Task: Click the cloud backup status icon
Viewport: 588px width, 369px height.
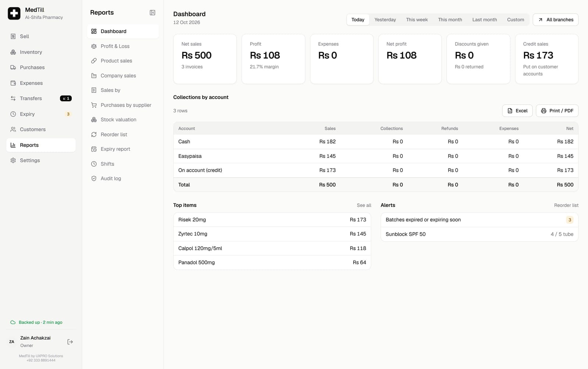Action: 13,322
